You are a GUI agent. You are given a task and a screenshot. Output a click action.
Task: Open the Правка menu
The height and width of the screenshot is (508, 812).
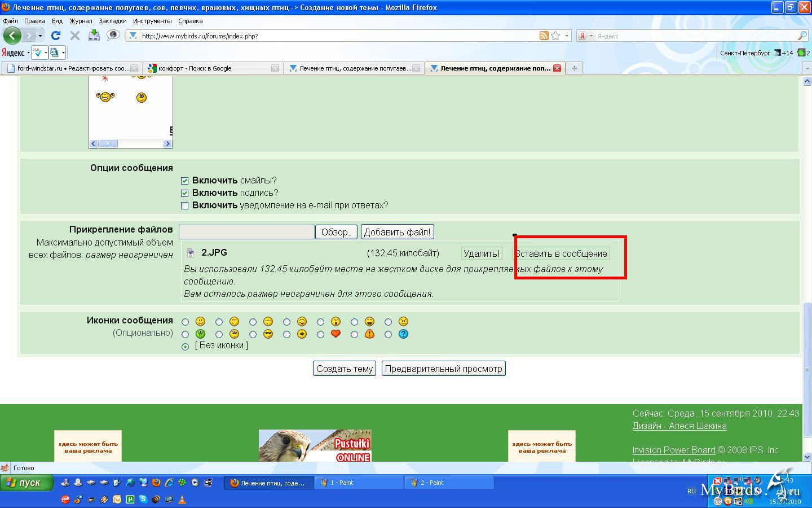35,21
